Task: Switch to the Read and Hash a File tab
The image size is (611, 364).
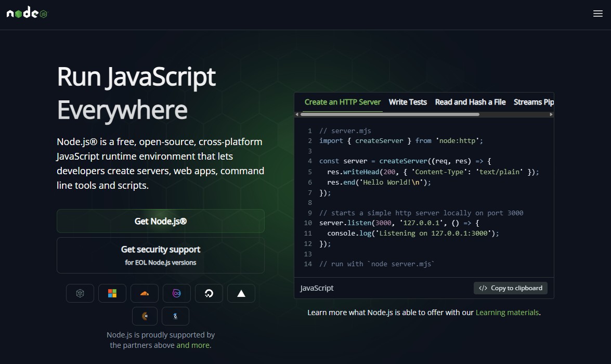Action: click(x=470, y=102)
